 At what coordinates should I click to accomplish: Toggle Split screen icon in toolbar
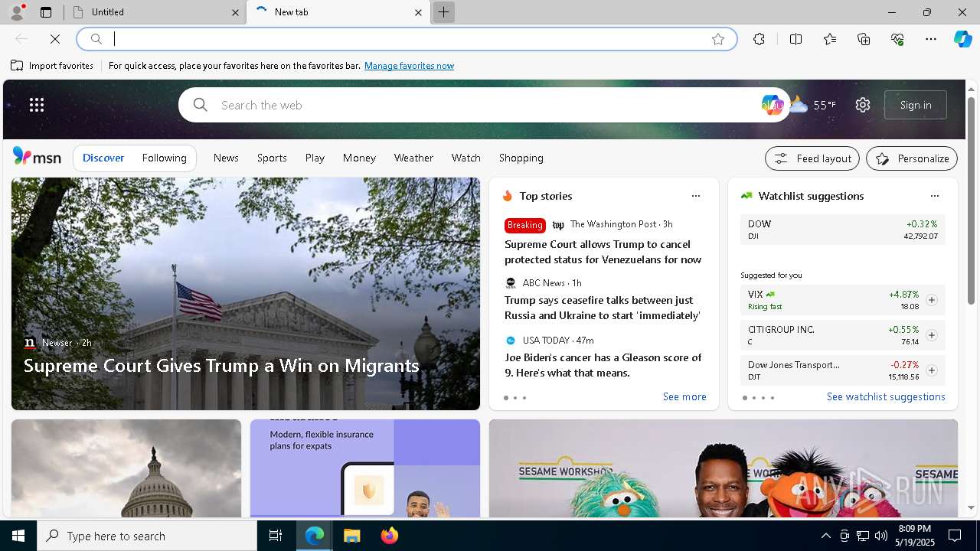795,39
